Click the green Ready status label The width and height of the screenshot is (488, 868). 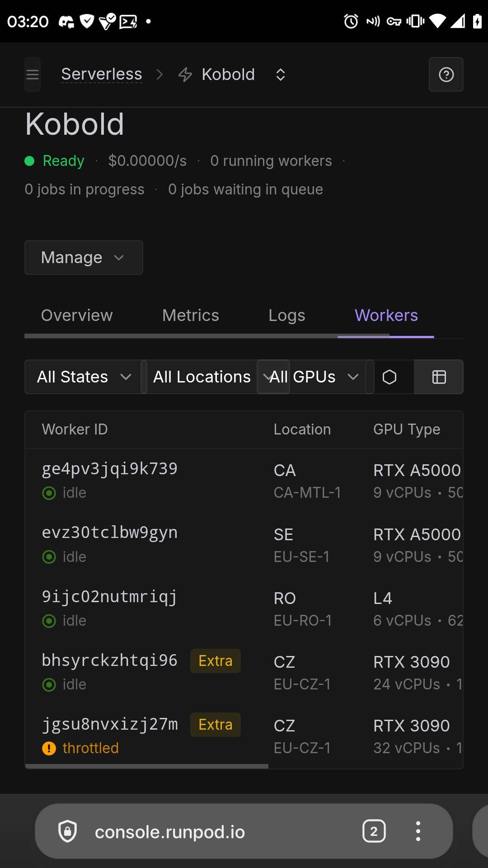coord(63,161)
